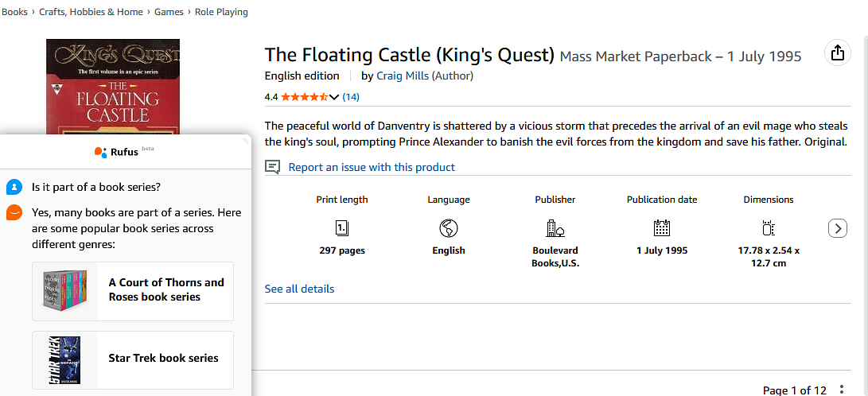Click the Rufus logo icon
This screenshot has width=868, height=396.
click(100, 152)
